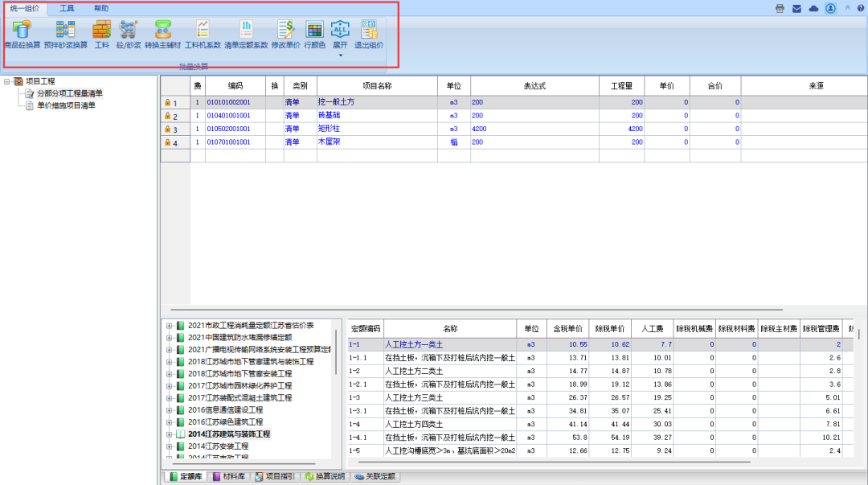The height and width of the screenshot is (485, 868).
Task: Click the 工料机系数 icon
Action: (203, 31)
